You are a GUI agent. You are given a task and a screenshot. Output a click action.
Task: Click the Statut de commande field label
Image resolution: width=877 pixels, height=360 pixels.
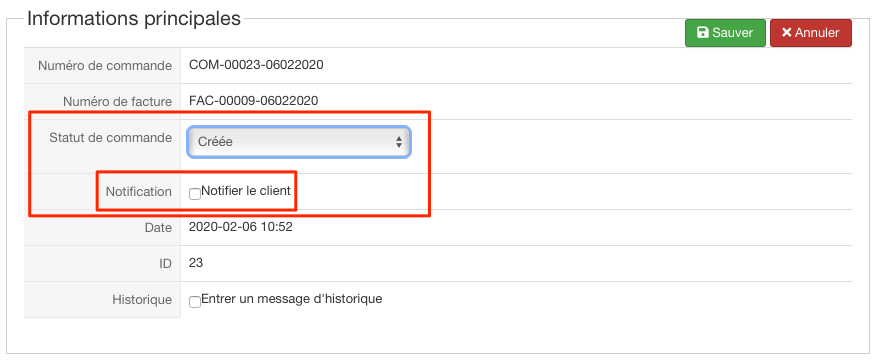pos(110,138)
